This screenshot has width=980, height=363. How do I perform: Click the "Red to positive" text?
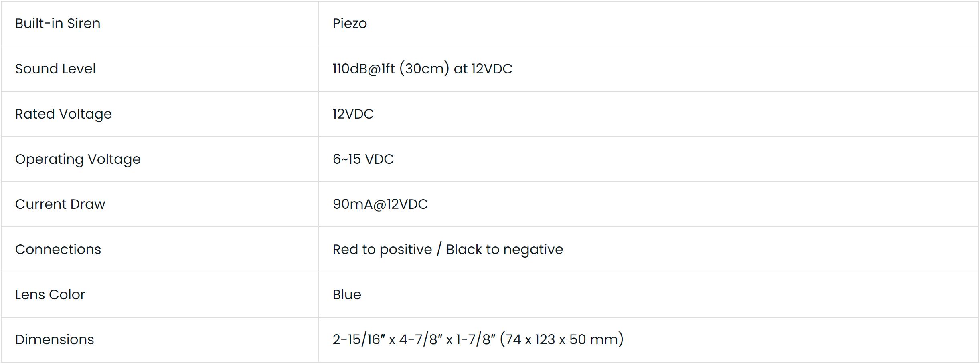(382, 250)
